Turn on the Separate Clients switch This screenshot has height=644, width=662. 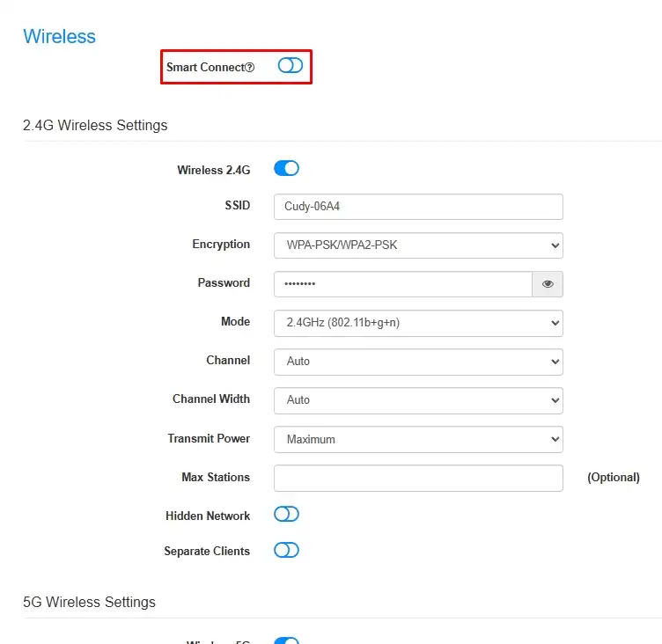click(x=286, y=551)
